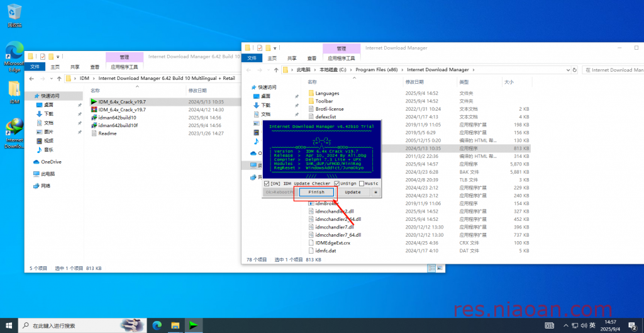The image size is (644, 333).
Task: Open 主页 tab in Program Files window
Action: pyautogui.click(x=272, y=59)
